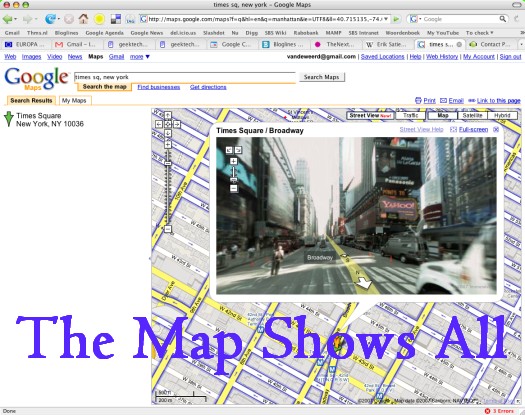Click the Maps search input field
The width and height of the screenshot is (525, 415).
[185, 77]
